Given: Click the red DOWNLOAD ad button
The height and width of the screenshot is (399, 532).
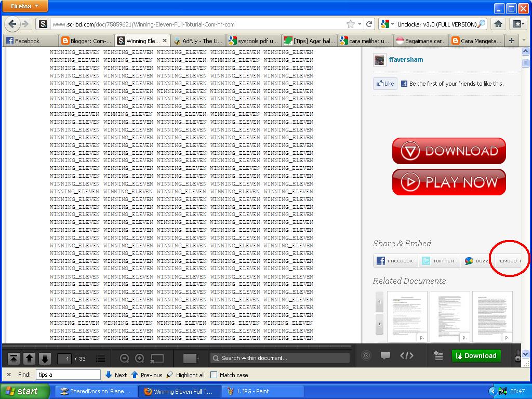Looking at the screenshot, I should point(449,151).
